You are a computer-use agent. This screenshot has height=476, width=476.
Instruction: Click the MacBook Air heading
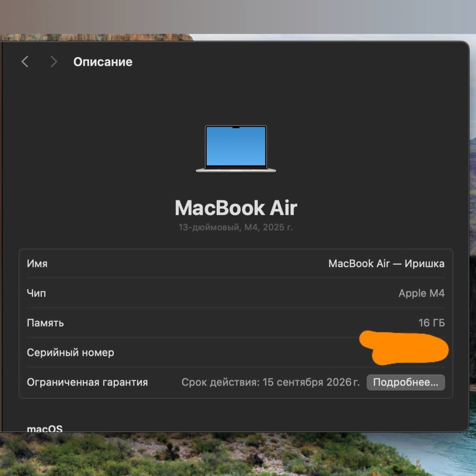click(236, 208)
